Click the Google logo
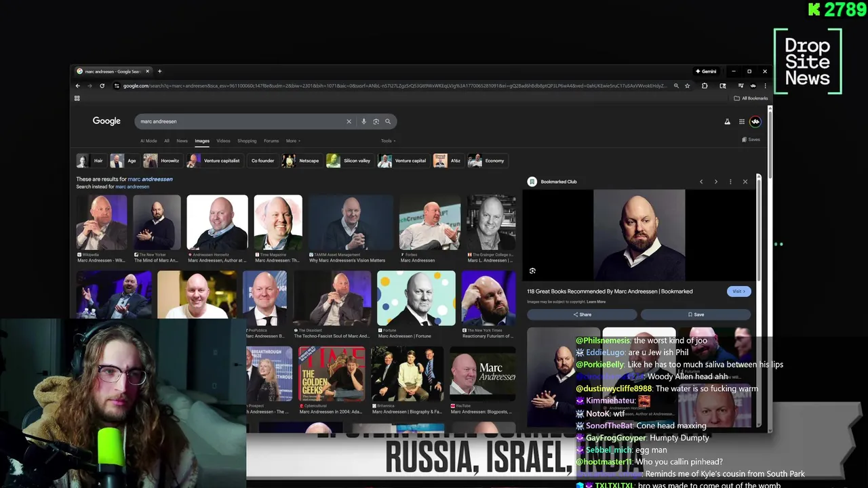 point(106,121)
